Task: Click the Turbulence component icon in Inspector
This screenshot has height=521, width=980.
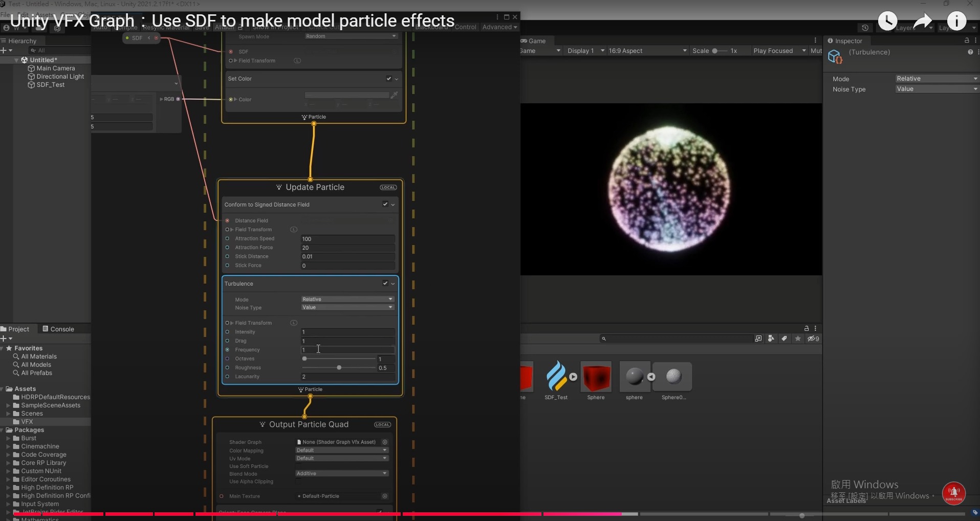Action: click(835, 56)
